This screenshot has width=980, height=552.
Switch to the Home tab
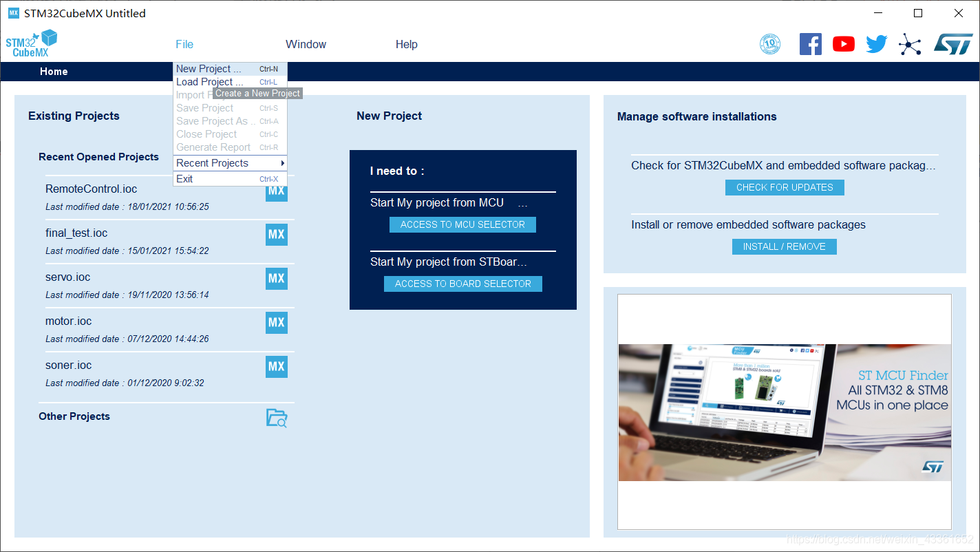click(54, 72)
